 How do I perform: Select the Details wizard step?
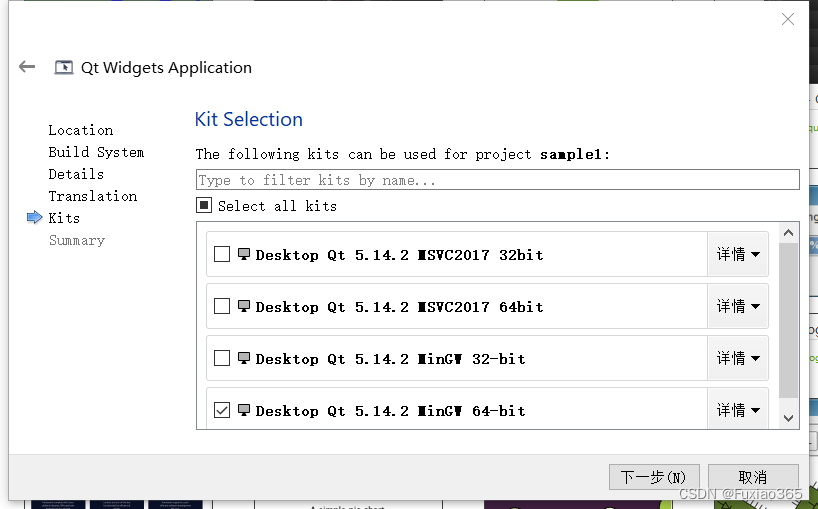coord(76,174)
